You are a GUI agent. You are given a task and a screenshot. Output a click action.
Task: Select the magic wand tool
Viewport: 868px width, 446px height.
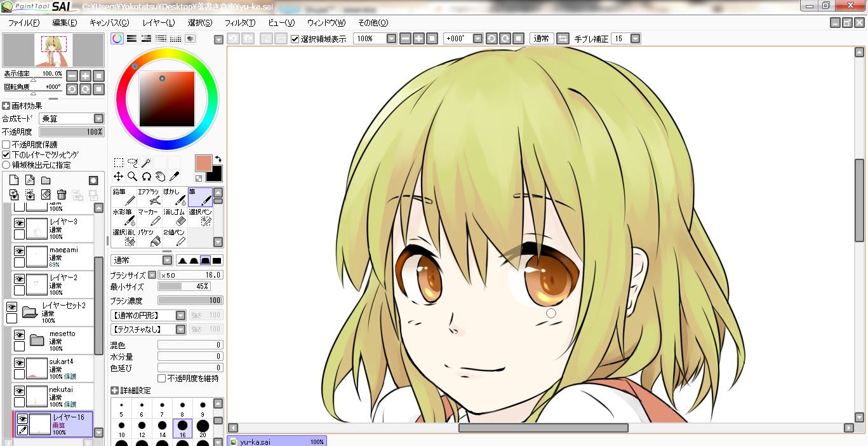point(147,163)
